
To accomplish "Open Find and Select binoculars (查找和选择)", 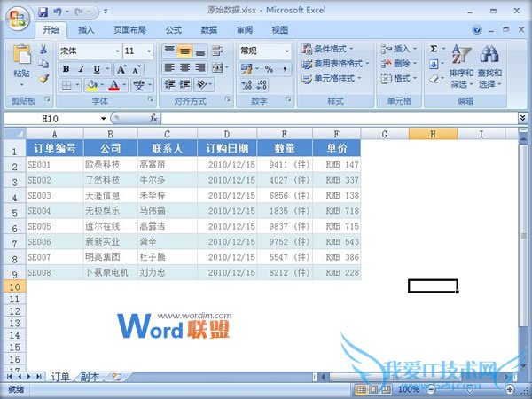I will 489,66.
